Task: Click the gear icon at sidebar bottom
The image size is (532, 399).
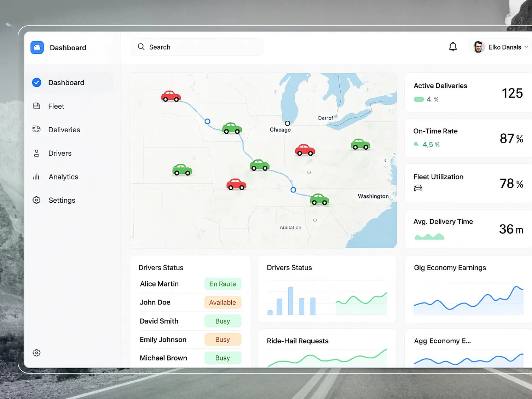Action: click(36, 353)
